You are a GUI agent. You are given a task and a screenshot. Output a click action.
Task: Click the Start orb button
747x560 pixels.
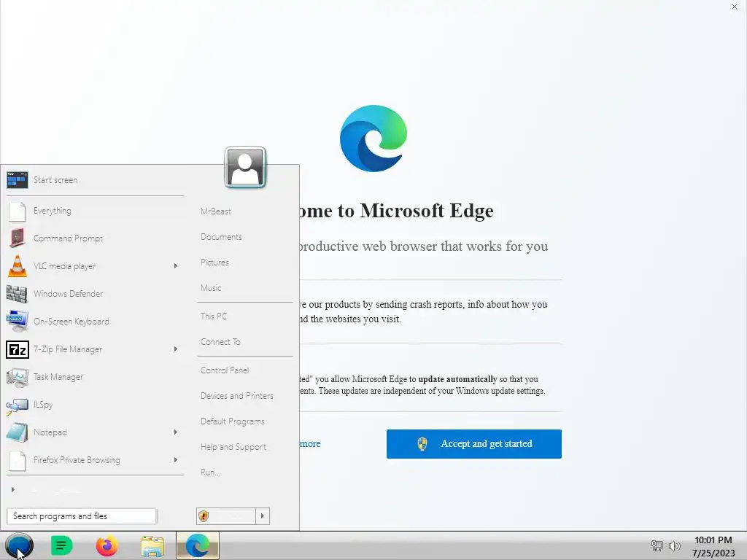coord(19,545)
